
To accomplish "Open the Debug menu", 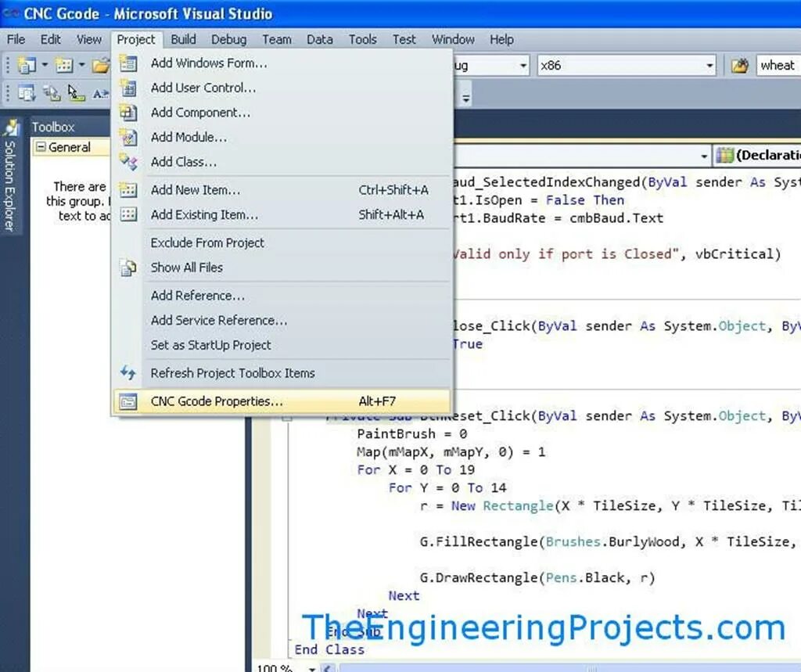I will 229,39.
